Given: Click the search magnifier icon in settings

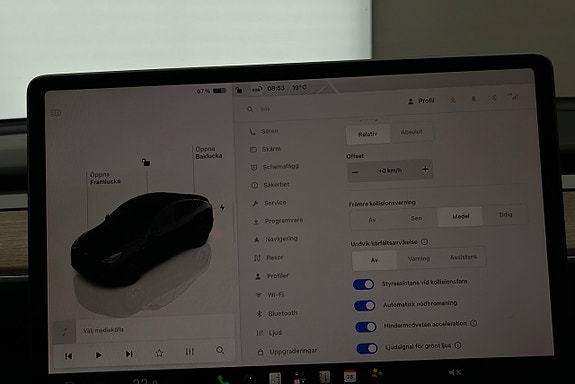Looking at the screenshot, I should (x=250, y=109).
